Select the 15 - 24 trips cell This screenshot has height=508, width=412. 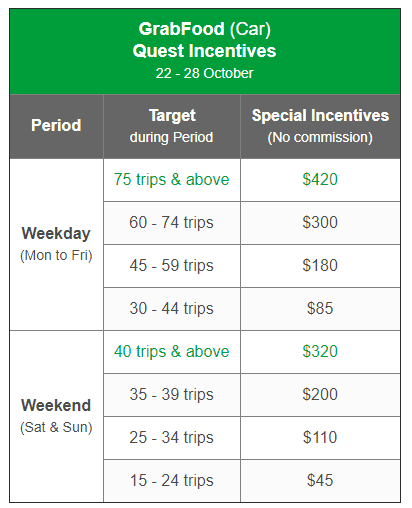(172, 481)
